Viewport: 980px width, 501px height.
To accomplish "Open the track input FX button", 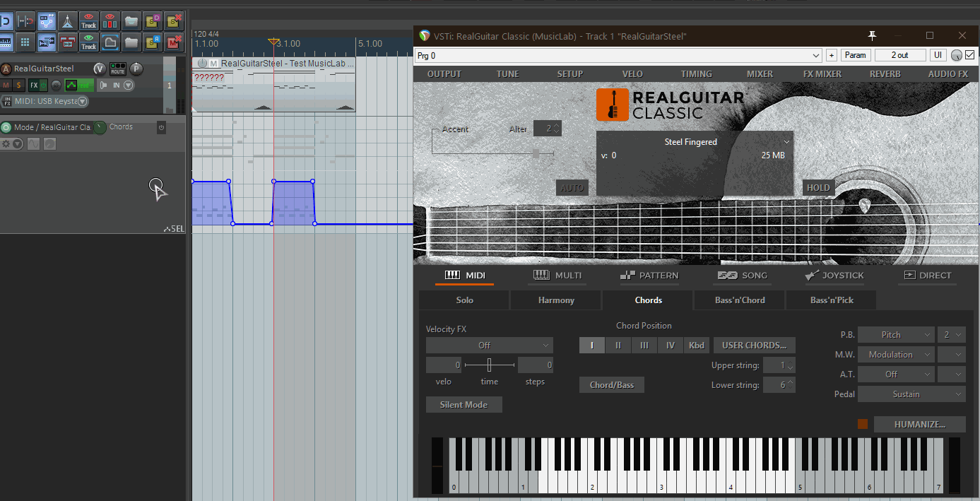I will coord(7,101).
